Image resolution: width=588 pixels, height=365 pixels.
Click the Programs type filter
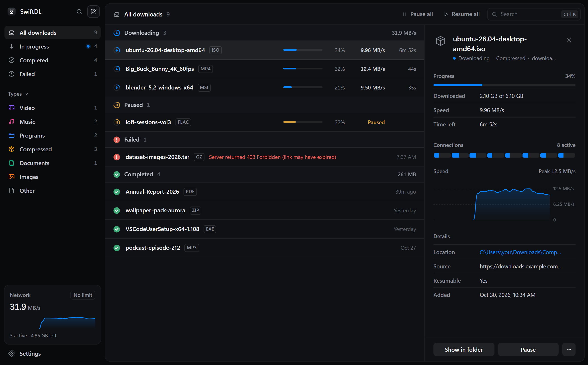[x=52, y=135]
